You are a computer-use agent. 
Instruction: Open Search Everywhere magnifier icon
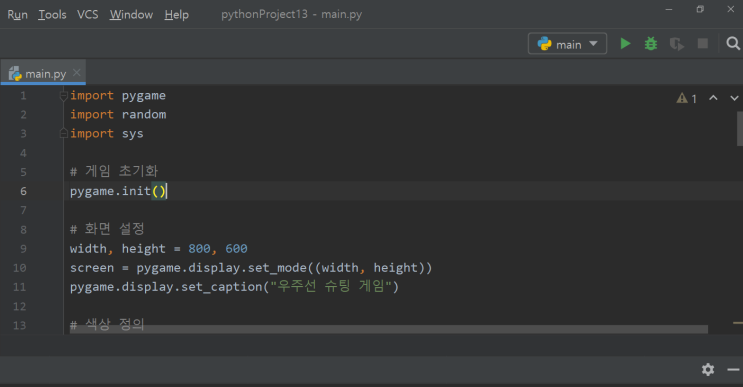click(x=733, y=44)
